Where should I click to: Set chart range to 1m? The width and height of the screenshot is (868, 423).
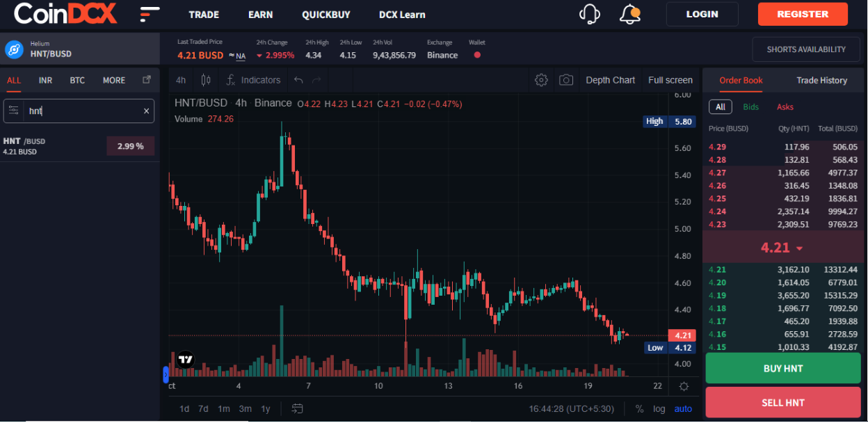(223, 408)
